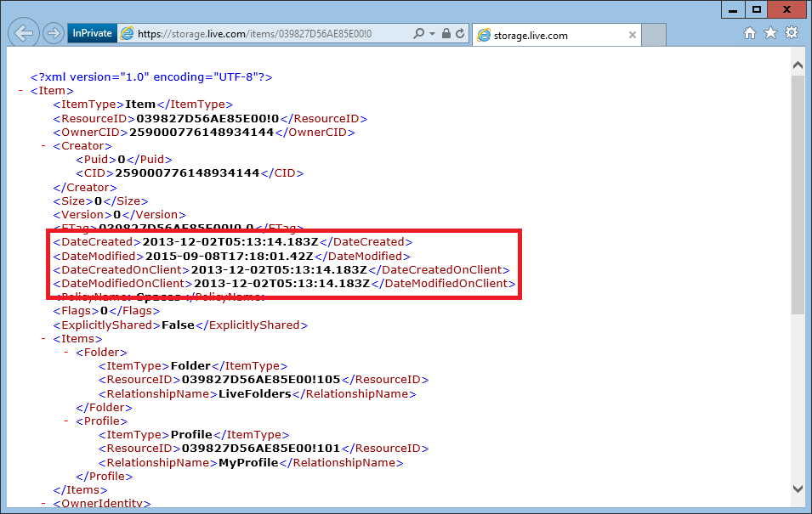The image size is (812, 514).
Task: Collapse the Creator XML node
Action: pos(43,146)
